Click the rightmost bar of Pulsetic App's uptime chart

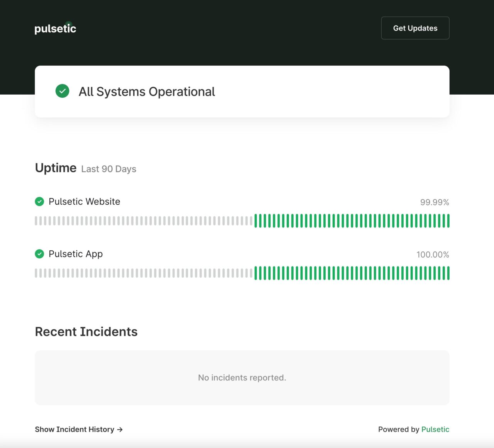point(448,273)
